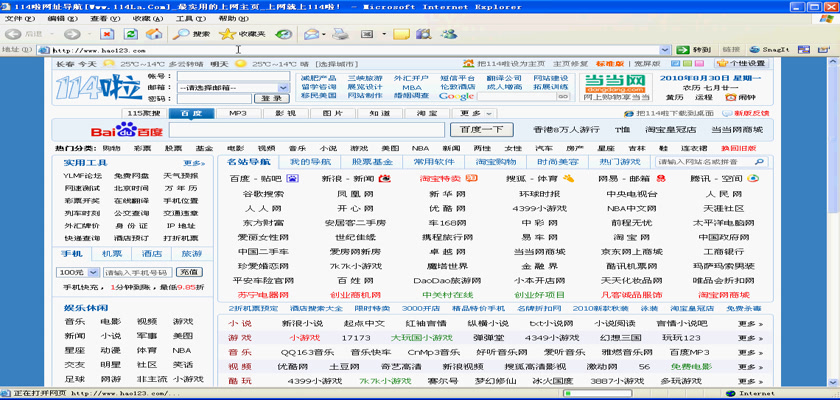Open the address bar dropdown arrow
840x400 pixels.
(x=665, y=50)
